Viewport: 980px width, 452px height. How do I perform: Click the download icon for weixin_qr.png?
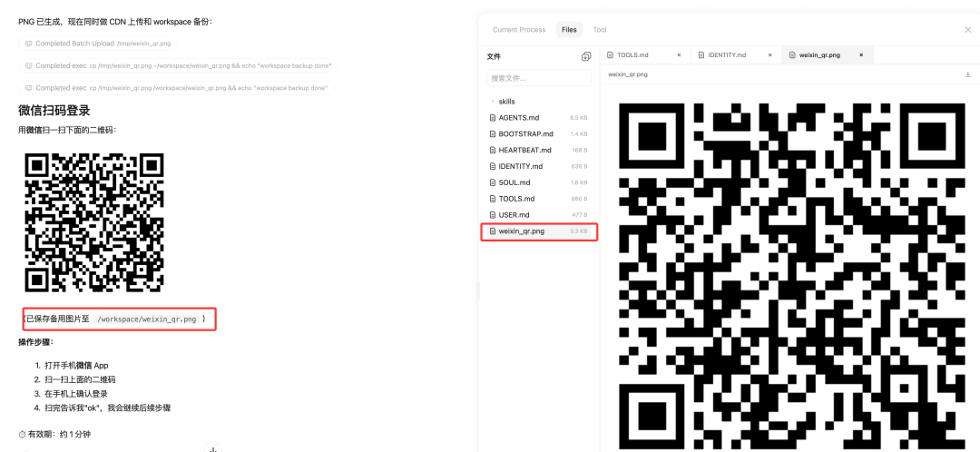968,74
